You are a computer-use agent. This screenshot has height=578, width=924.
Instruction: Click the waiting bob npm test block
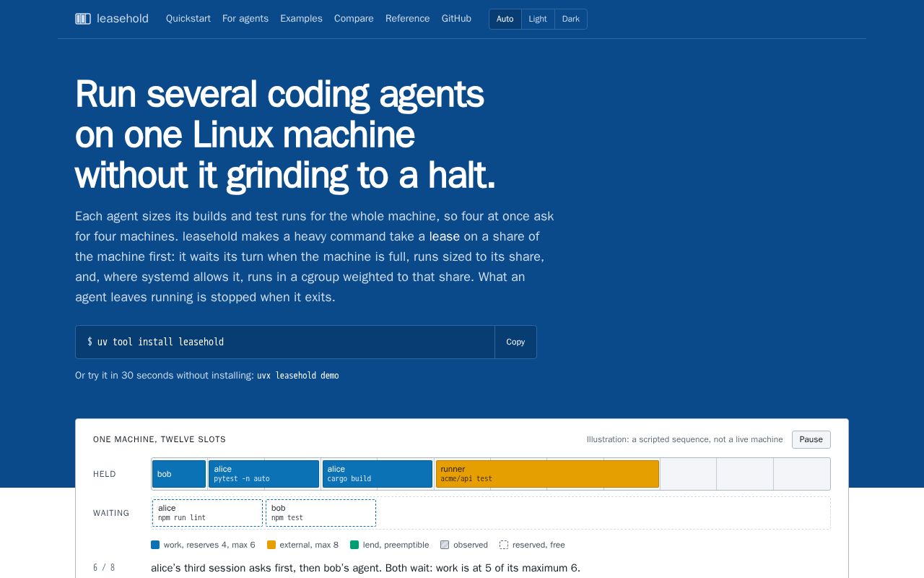point(321,513)
